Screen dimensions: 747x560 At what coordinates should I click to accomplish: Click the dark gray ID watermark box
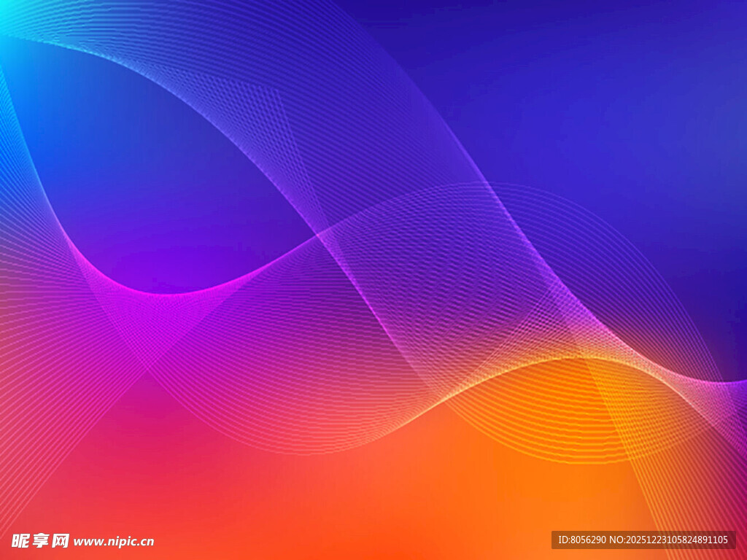[643, 540]
